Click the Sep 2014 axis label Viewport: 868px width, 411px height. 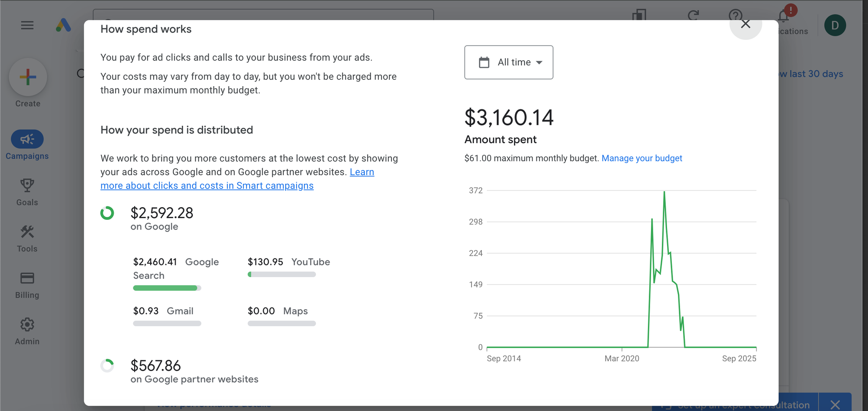pos(504,359)
